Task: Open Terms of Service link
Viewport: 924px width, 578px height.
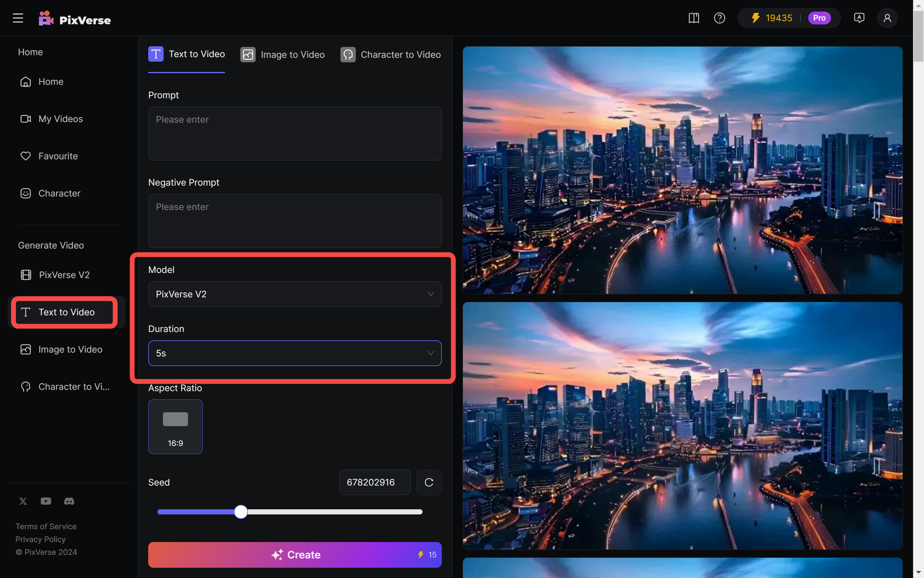Action: pos(46,527)
